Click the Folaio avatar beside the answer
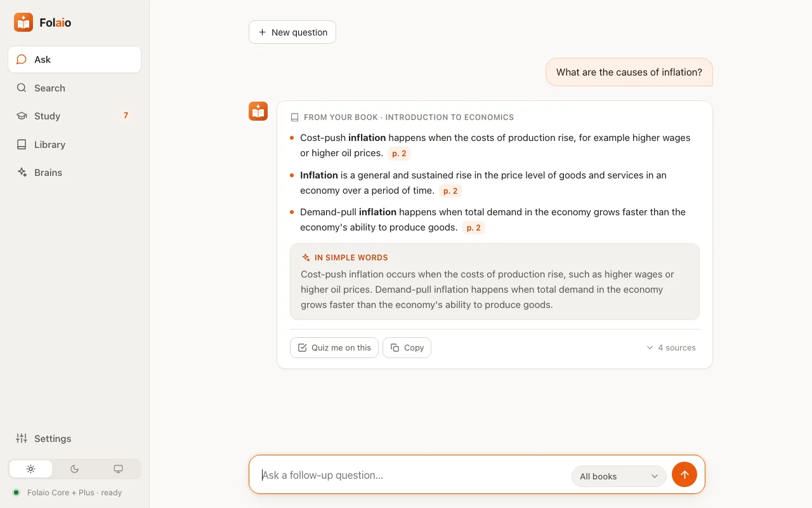This screenshot has height=508, width=812. click(x=258, y=111)
